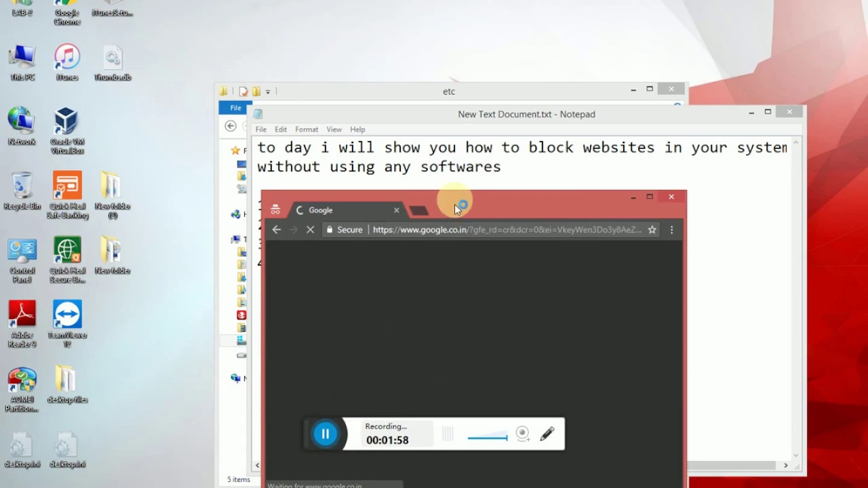Open Notepad's View menu
Viewport: 868px width, 488px height.
[334, 129]
